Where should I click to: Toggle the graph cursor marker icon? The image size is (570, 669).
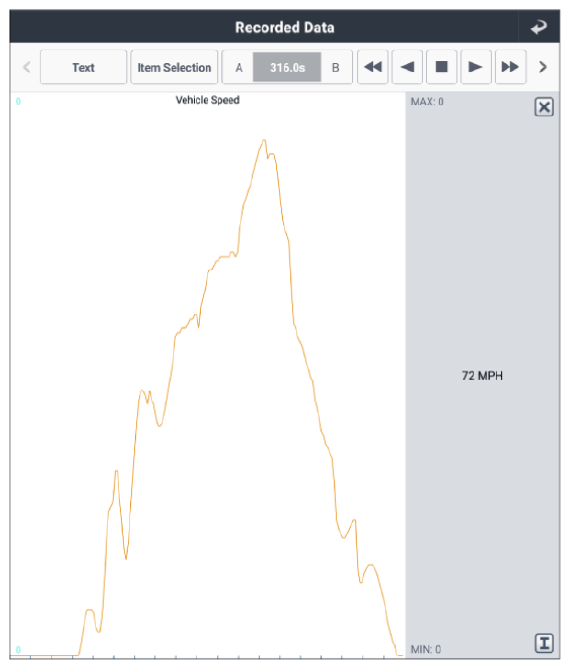click(544, 643)
